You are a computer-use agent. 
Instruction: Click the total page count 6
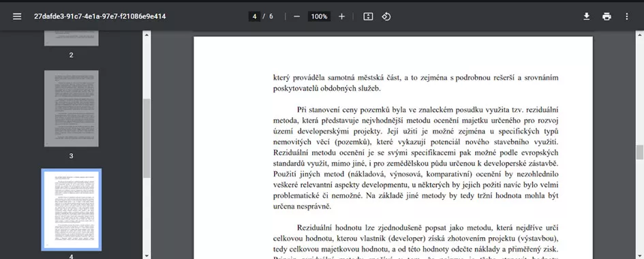[271, 16]
